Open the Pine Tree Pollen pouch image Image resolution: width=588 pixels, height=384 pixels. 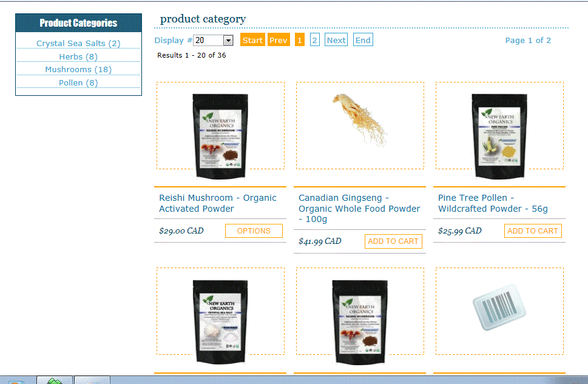pos(499,136)
